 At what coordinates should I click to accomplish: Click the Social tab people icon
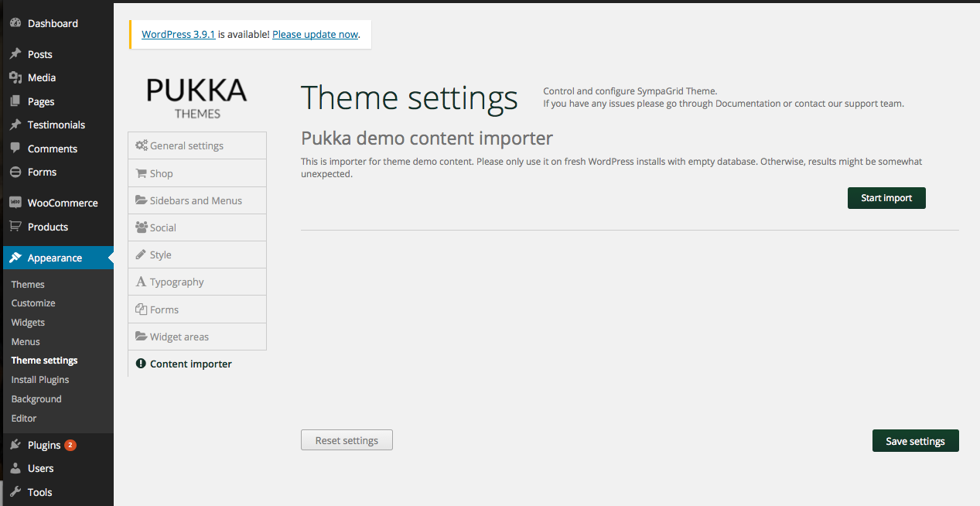coord(142,227)
